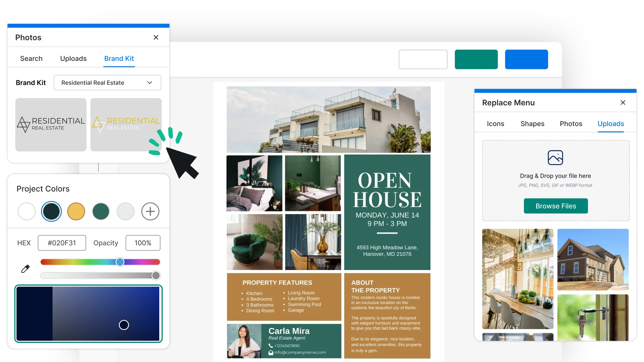Viewport: 644px width, 362px height.
Task: Select the 9 PM - 3 PM time text
Action: click(x=387, y=224)
